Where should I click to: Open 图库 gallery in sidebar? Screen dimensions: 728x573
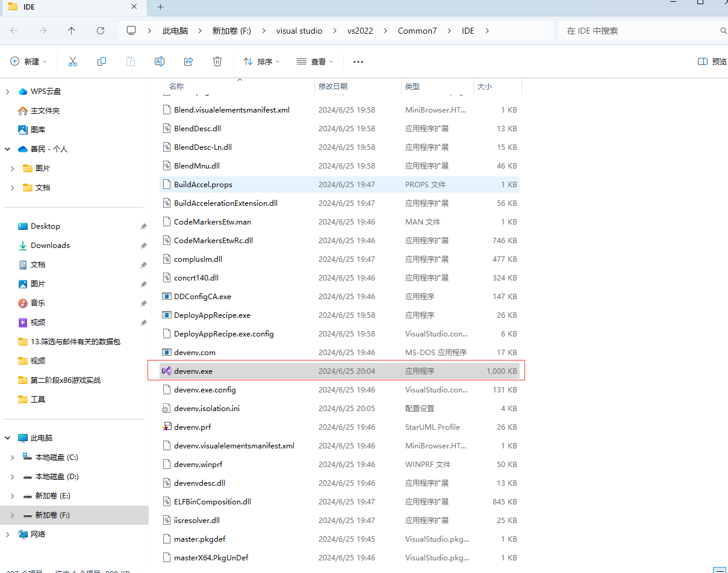pyautogui.click(x=32, y=130)
